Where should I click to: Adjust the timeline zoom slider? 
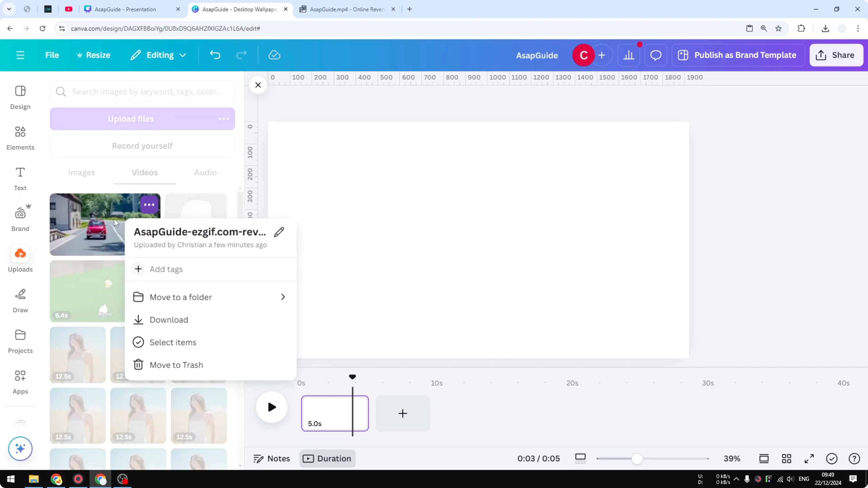click(x=637, y=458)
